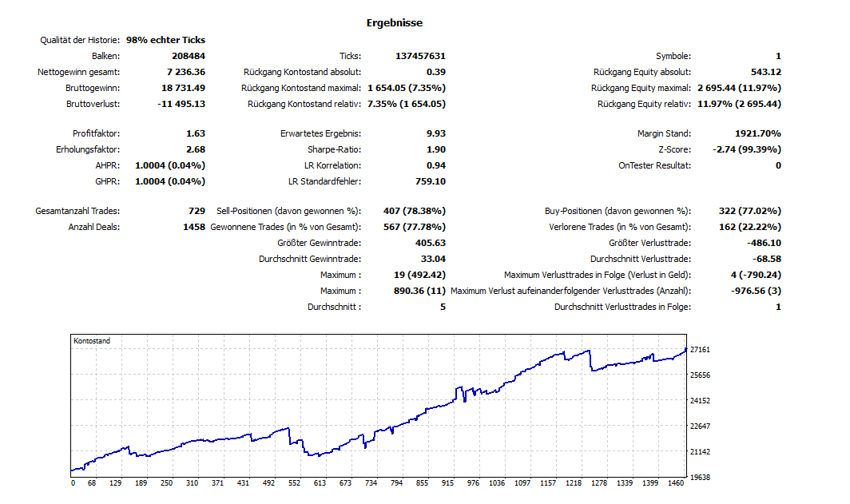Select the Erholungsfaktor value 2.68
The width and height of the screenshot is (850, 504).
tap(195, 149)
